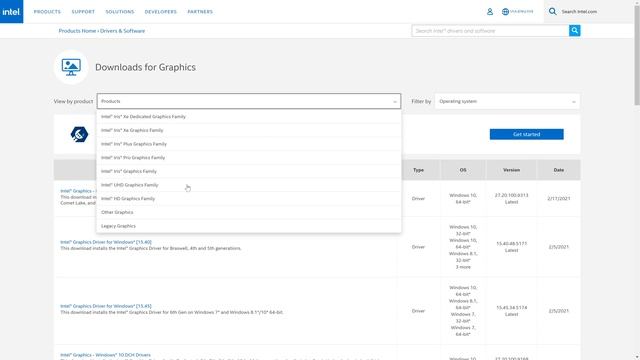Open the Operating system filter dropdown

507,101
